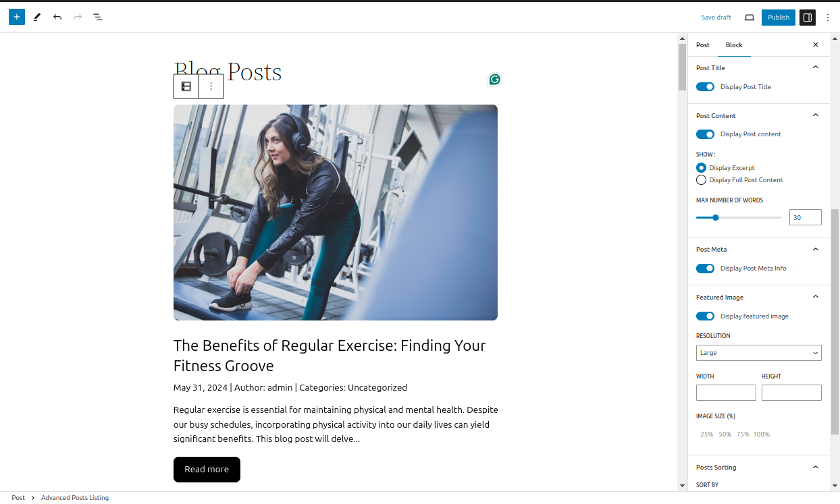
Task: Open the Options three-dots menu
Action: tap(828, 18)
